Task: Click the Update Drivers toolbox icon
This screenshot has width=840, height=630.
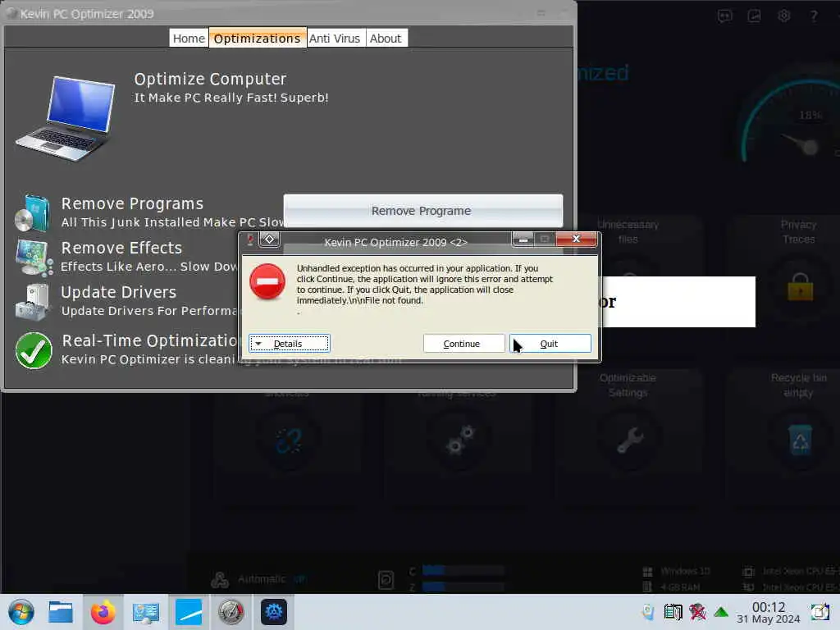Action: (x=32, y=302)
